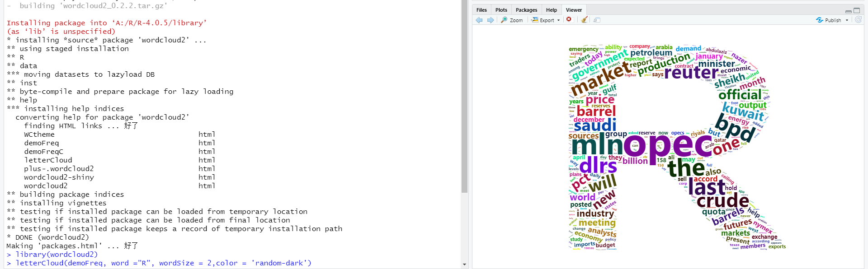
Task: Open the Export dropdown menu
Action: 546,20
